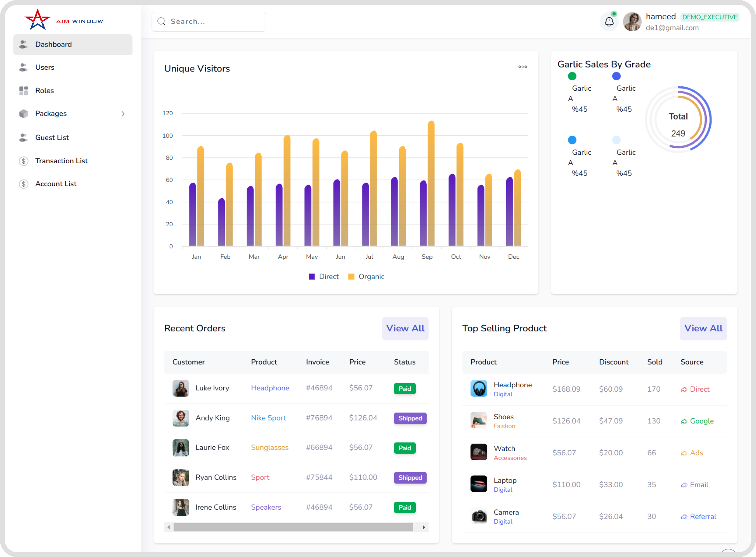Click the Roles grid icon in sidebar
Image resolution: width=756 pixels, height=557 pixels.
[24, 91]
